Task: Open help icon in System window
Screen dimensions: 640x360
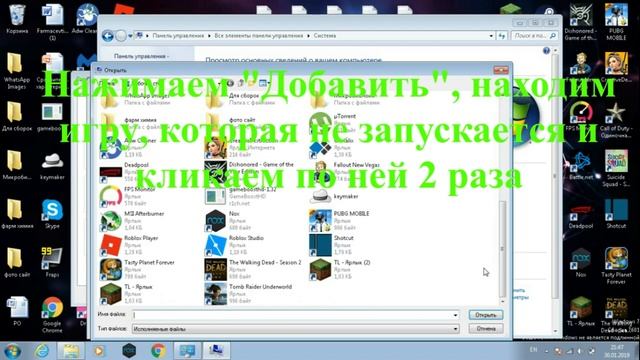Action: [x=547, y=51]
